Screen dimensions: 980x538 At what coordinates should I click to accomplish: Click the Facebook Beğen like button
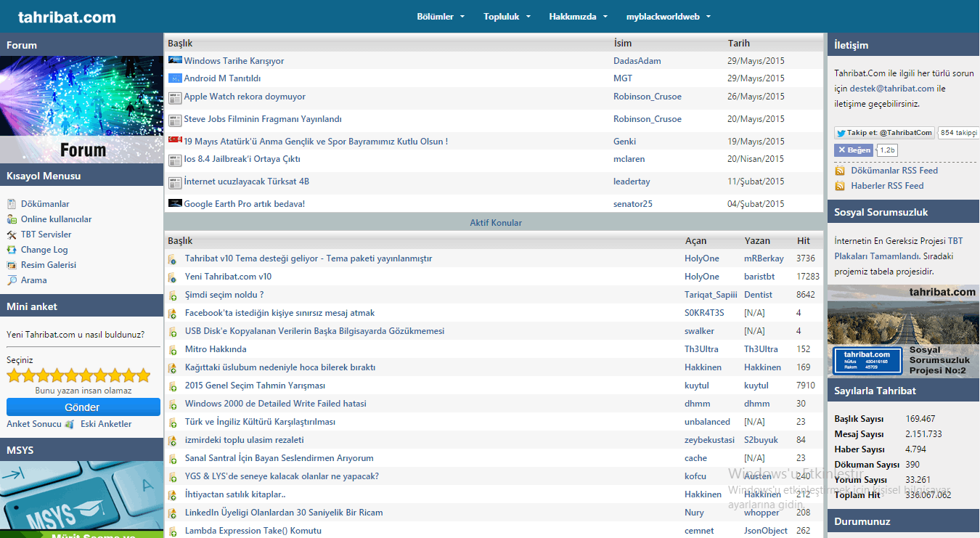(854, 150)
